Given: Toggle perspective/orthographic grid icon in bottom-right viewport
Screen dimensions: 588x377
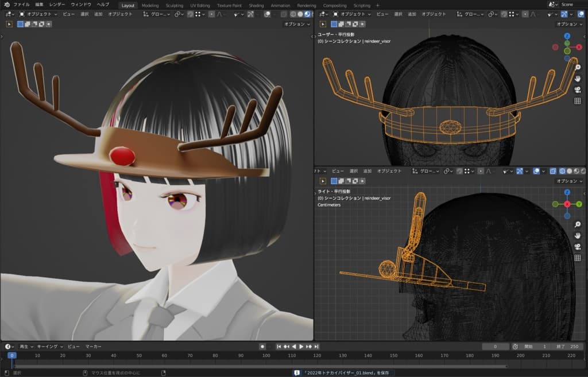Looking at the screenshot, I should tap(578, 258).
